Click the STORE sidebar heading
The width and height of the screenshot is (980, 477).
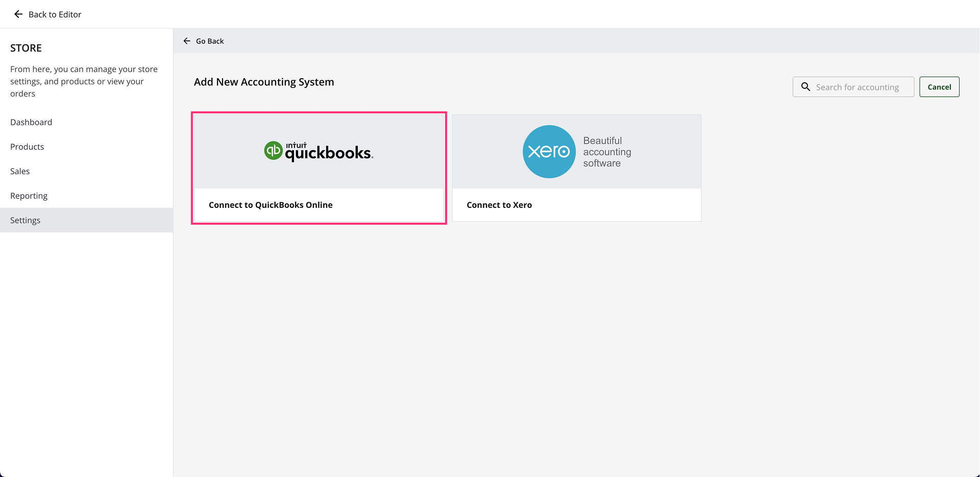point(26,48)
